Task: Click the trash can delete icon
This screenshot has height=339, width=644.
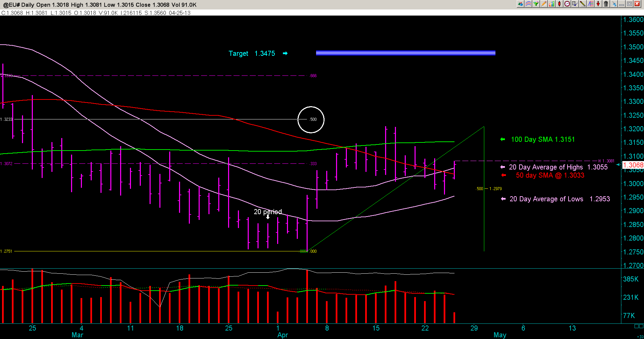Action: (606, 4)
